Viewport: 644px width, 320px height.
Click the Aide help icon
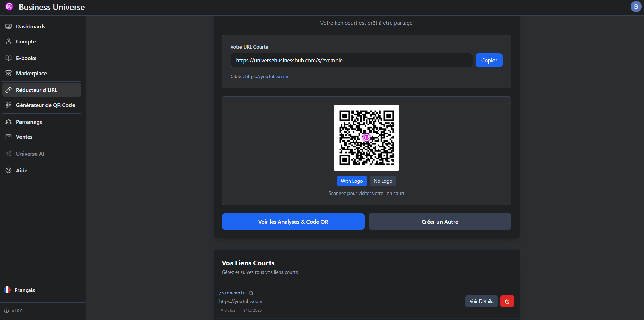tap(9, 170)
